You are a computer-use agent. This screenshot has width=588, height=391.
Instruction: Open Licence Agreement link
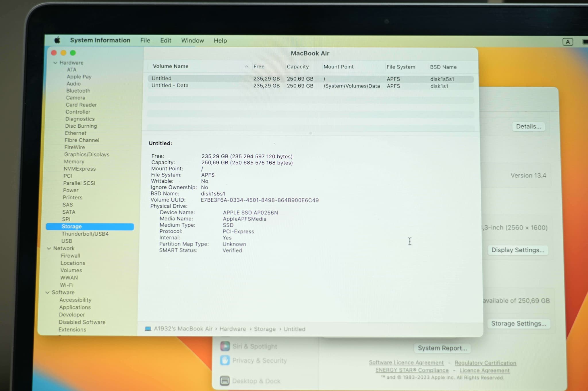[484, 370]
